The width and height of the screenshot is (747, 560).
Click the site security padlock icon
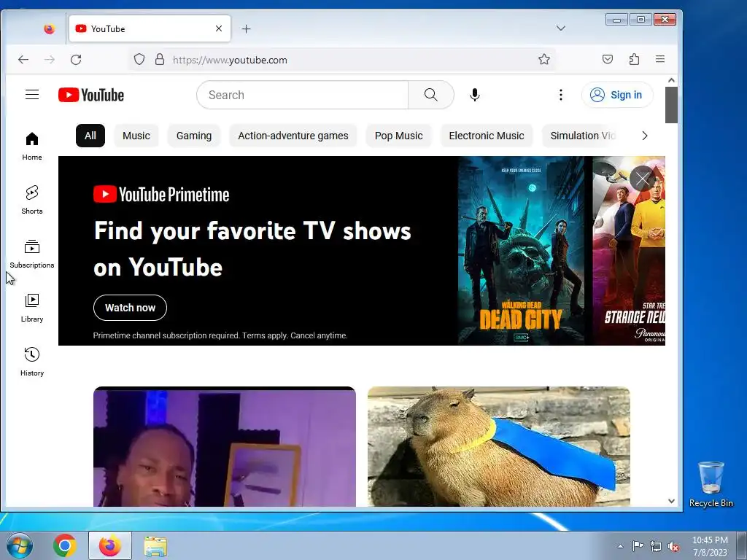click(x=160, y=60)
